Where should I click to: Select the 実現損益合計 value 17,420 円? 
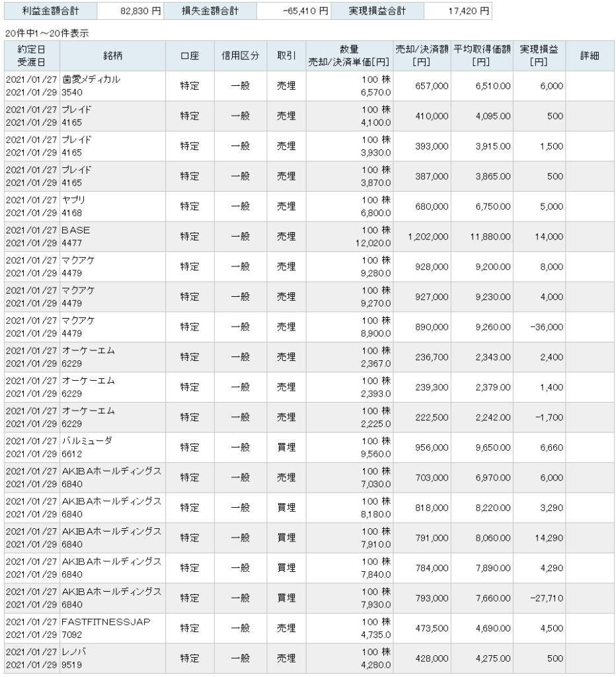pyautogui.click(x=469, y=11)
